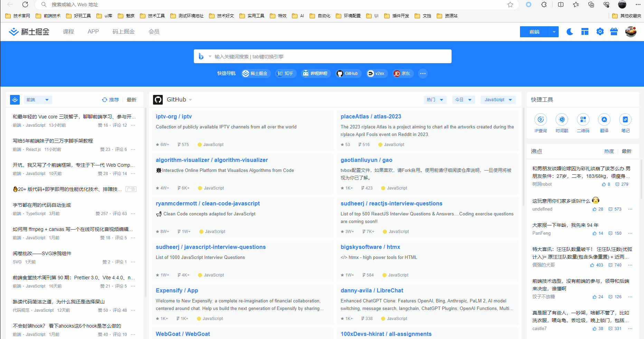Expand the 前端 blue button dropdown arrow
This screenshot has width=644, height=339.
(x=554, y=32)
